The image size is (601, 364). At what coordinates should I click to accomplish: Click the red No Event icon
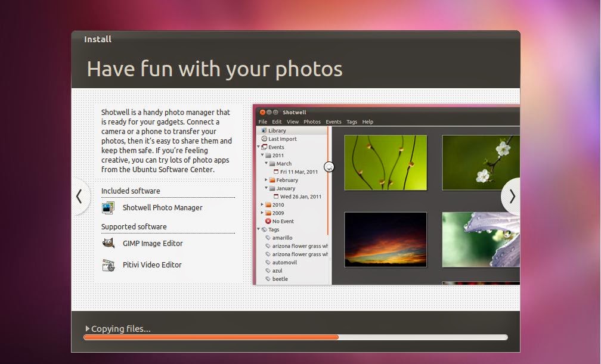pos(268,221)
